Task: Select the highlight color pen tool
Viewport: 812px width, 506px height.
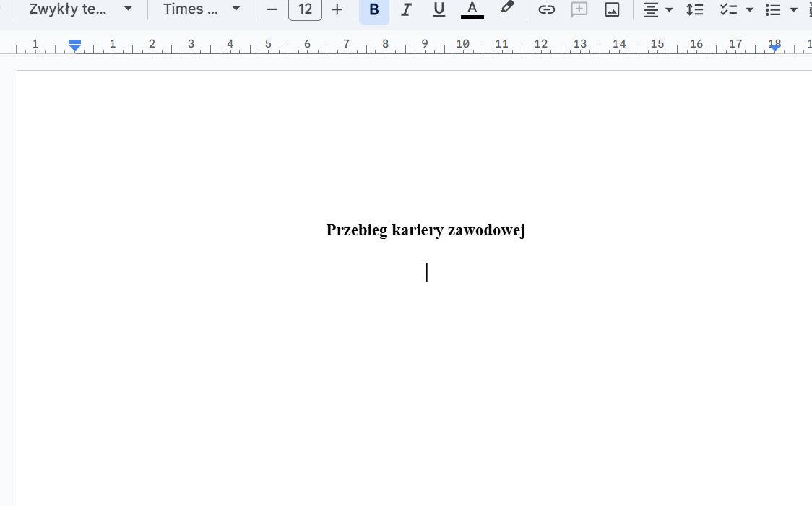Action: [x=507, y=9]
